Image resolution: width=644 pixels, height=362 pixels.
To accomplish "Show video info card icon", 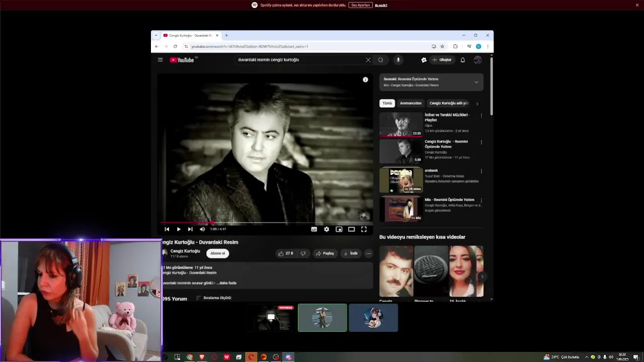I will pos(365,79).
